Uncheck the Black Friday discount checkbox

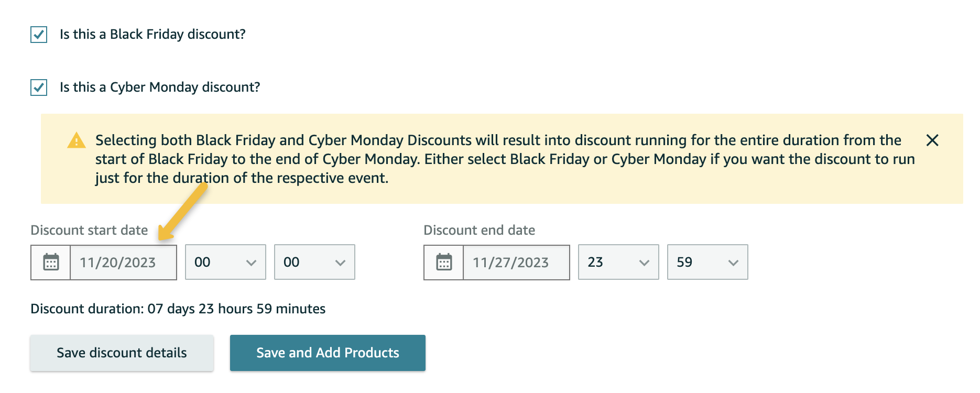click(x=39, y=35)
